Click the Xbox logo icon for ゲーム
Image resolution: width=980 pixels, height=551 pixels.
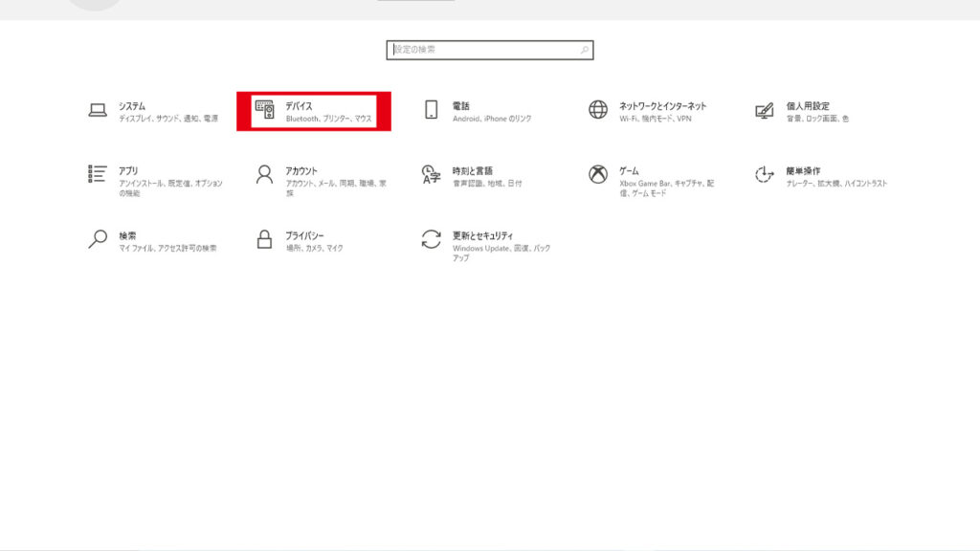(598, 174)
